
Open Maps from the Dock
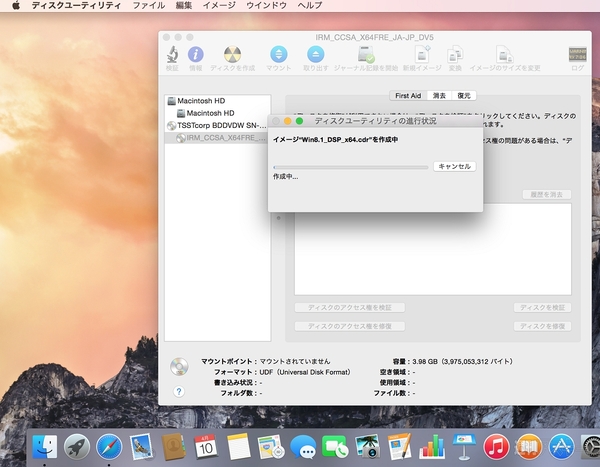(271, 446)
